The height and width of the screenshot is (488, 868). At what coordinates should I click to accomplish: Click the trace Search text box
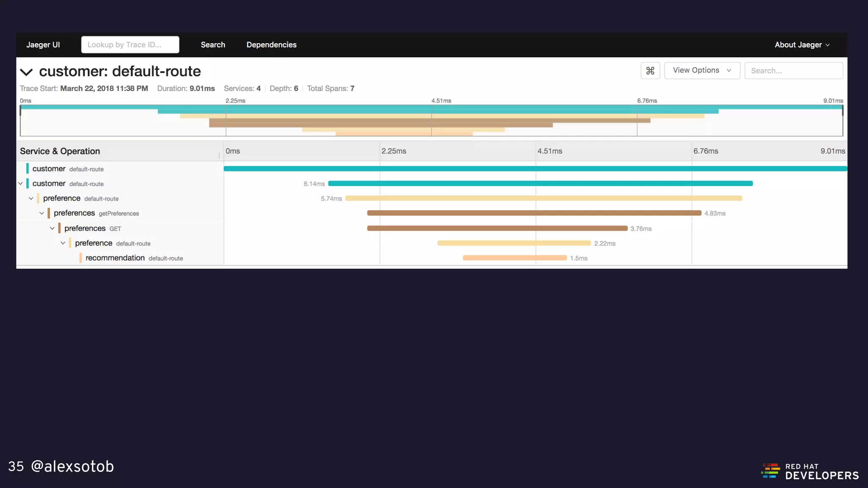coord(793,71)
